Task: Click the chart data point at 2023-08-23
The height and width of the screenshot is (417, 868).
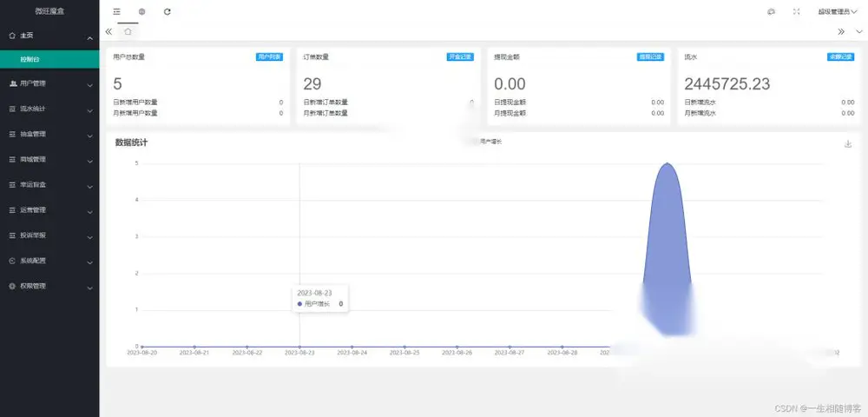Action: pyautogui.click(x=299, y=347)
